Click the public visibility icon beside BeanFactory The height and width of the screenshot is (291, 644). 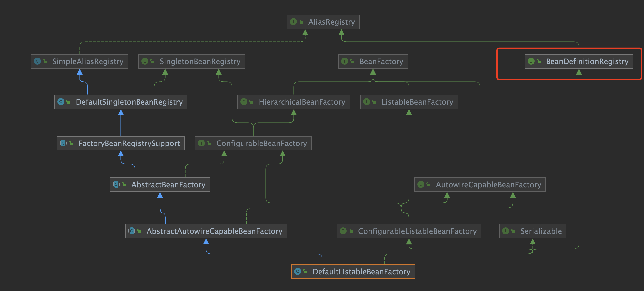[x=352, y=61]
